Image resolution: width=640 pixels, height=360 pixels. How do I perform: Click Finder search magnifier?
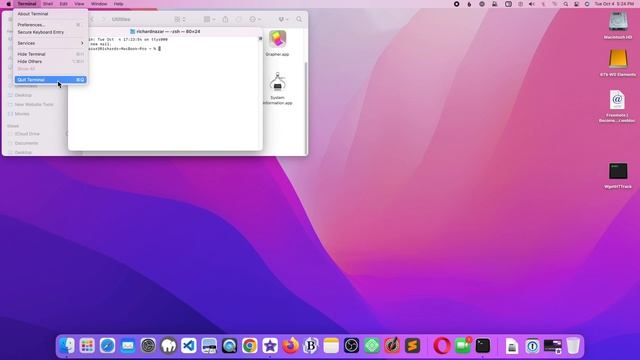[x=299, y=19]
